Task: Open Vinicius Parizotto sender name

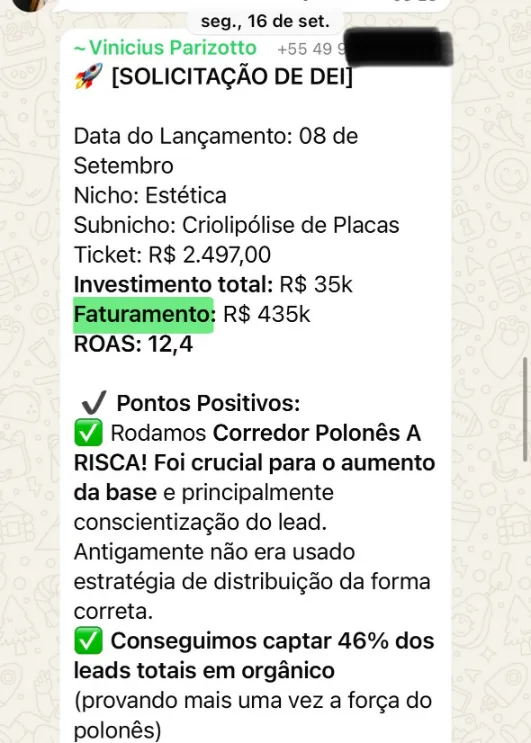Action: click(x=165, y=48)
